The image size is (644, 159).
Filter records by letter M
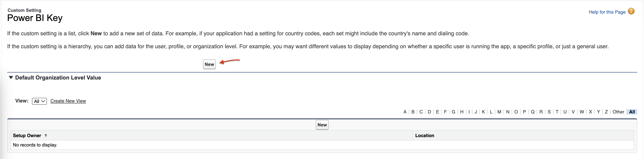point(499,112)
